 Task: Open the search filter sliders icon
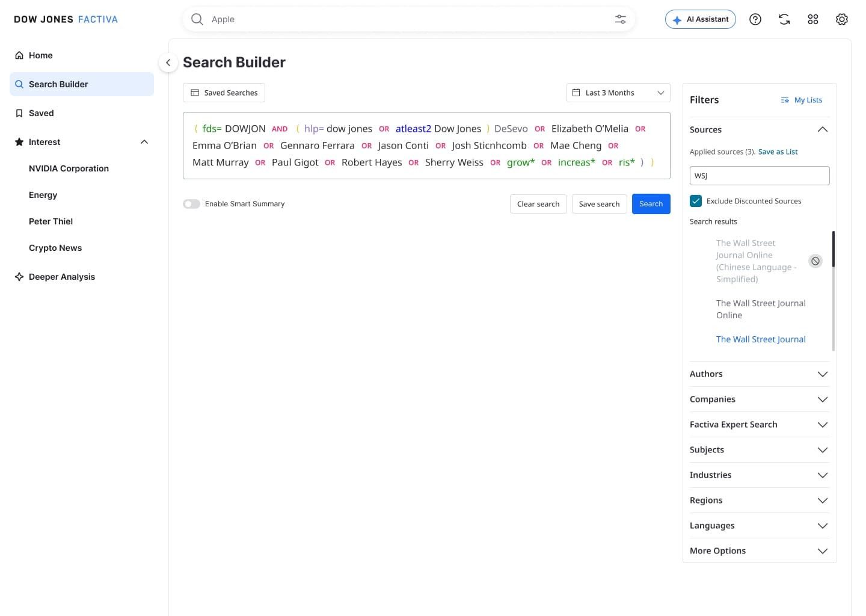tap(621, 19)
